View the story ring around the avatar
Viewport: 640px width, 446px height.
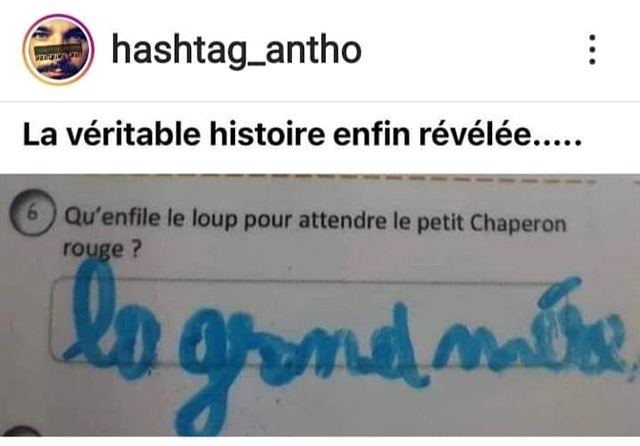click(x=58, y=50)
